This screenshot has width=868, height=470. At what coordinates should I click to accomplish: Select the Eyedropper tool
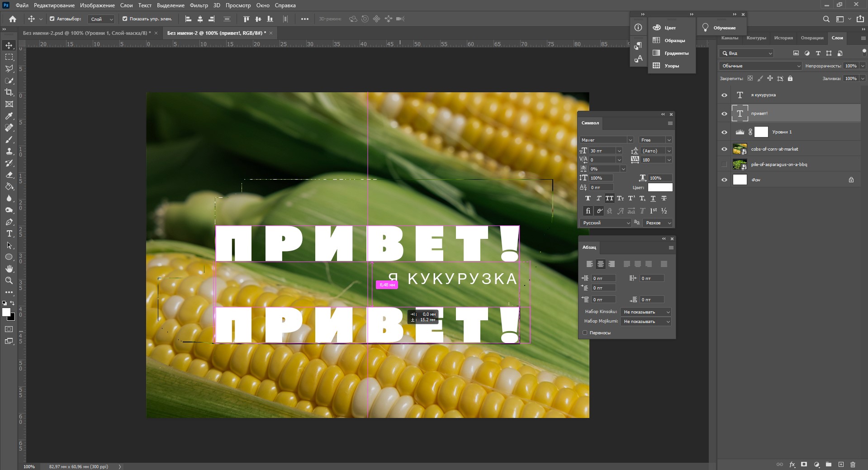[x=9, y=116]
